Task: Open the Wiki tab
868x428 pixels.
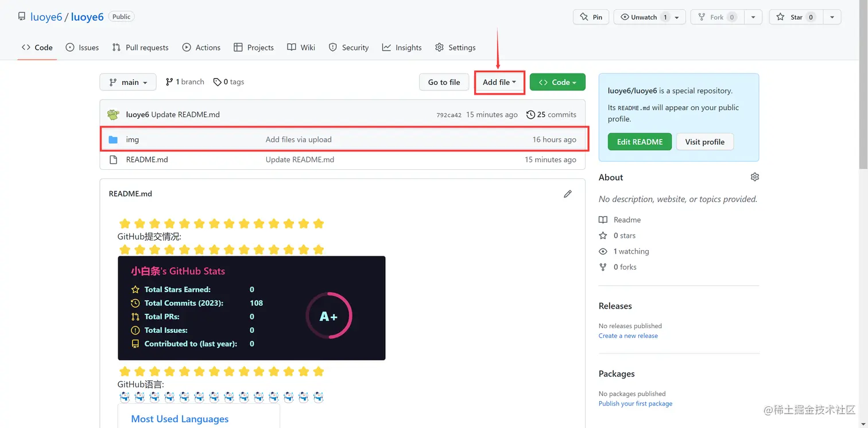Action: pyautogui.click(x=301, y=48)
